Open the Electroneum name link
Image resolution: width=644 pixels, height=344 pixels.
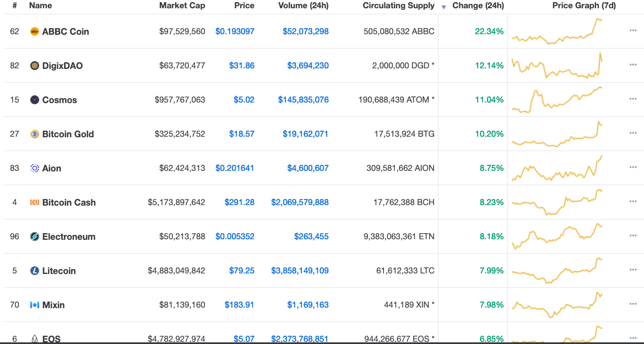point(69,237)
